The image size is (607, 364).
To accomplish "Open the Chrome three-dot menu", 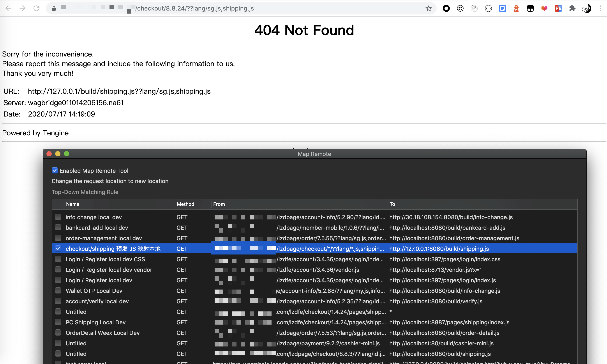I will 601,8.
